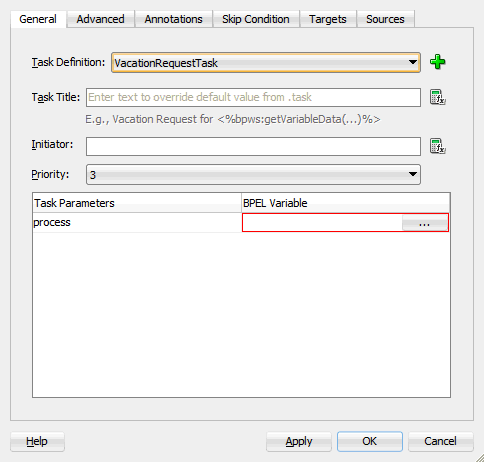Click the Cancel button
Viewport: 484px width, 462px height.
(440, 441)
